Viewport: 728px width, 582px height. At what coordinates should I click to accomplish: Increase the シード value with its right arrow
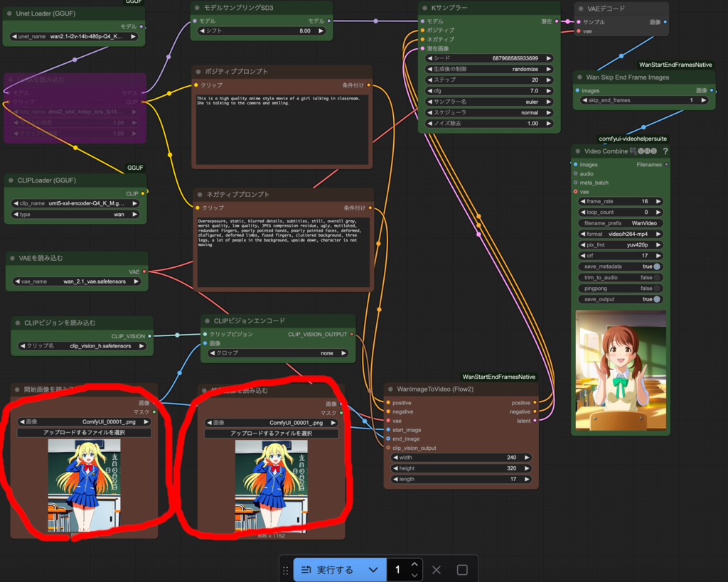(549, 58)
